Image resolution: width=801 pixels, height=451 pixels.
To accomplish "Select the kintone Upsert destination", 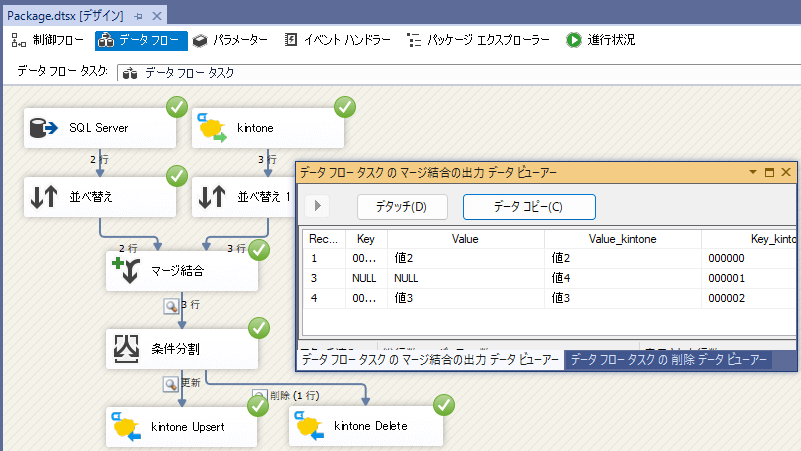I will [181, 427].
